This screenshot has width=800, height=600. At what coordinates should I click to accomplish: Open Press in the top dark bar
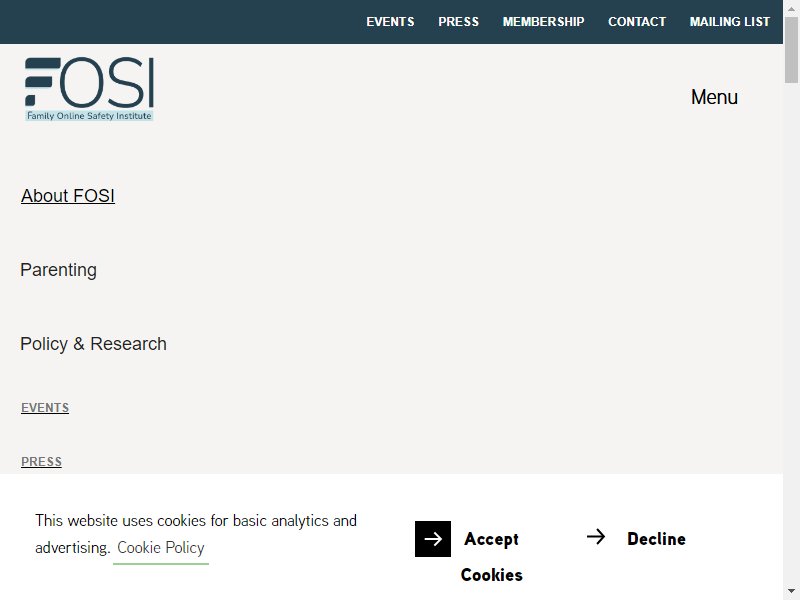click(x=458, y=22)
